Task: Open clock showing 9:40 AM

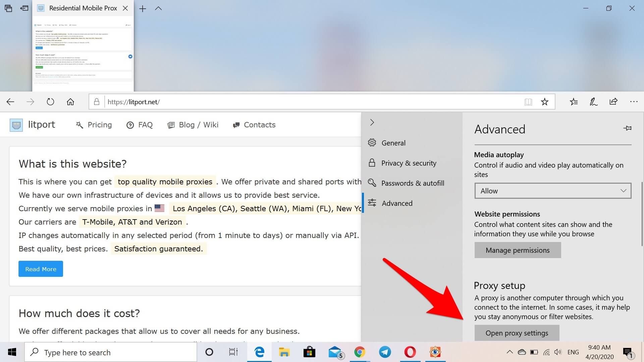Action: coord(599,352)
